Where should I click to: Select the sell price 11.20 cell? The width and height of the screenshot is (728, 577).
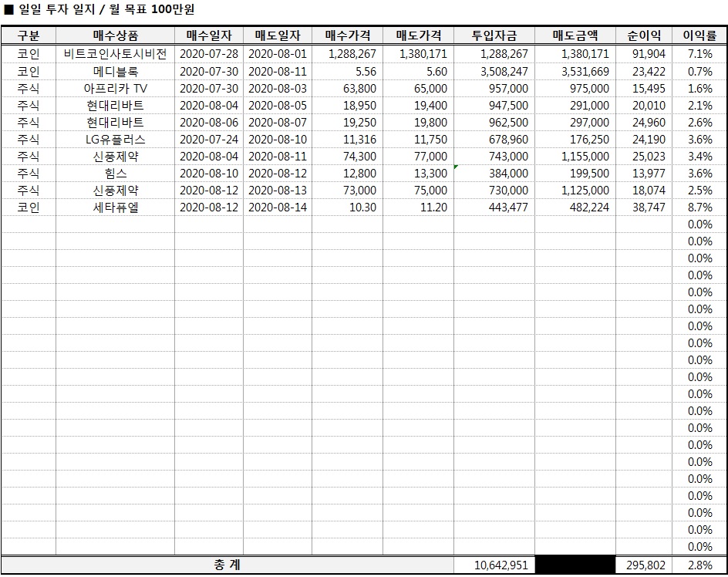pyautogui.click(x=418, y=208)
